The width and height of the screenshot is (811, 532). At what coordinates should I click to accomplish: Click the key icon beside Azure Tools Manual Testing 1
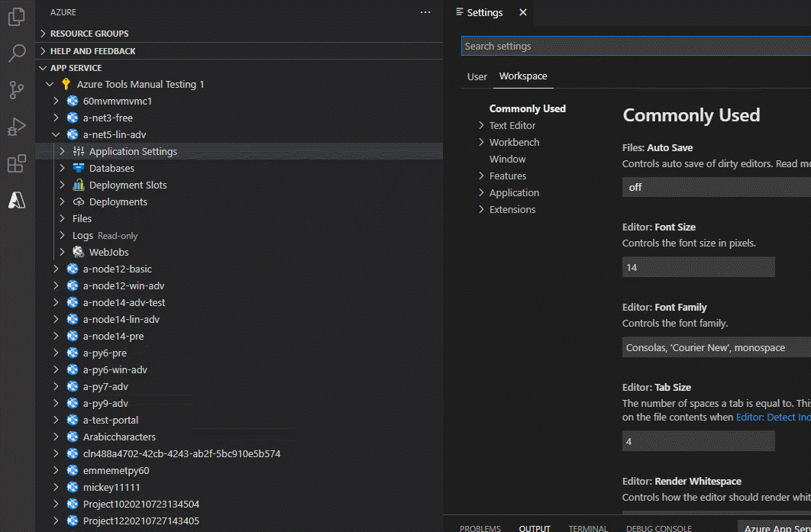point(66,84)
